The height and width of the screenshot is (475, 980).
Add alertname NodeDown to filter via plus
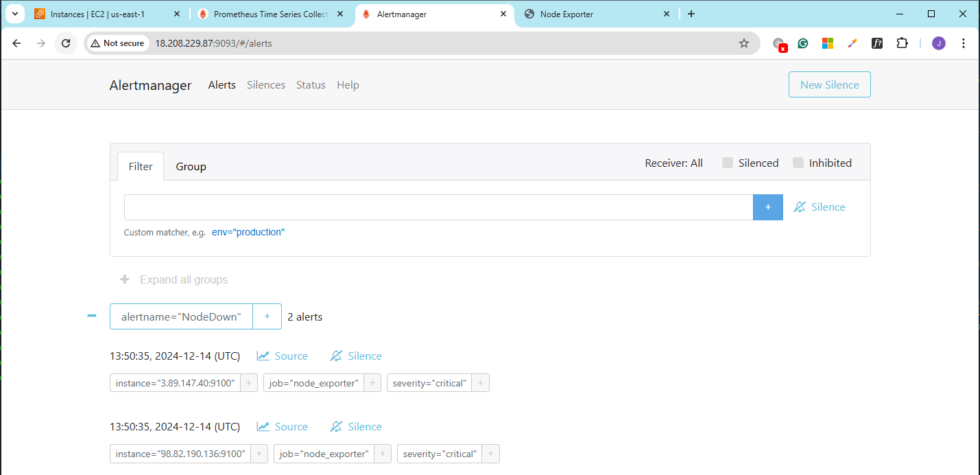click(x=267, y=316)
